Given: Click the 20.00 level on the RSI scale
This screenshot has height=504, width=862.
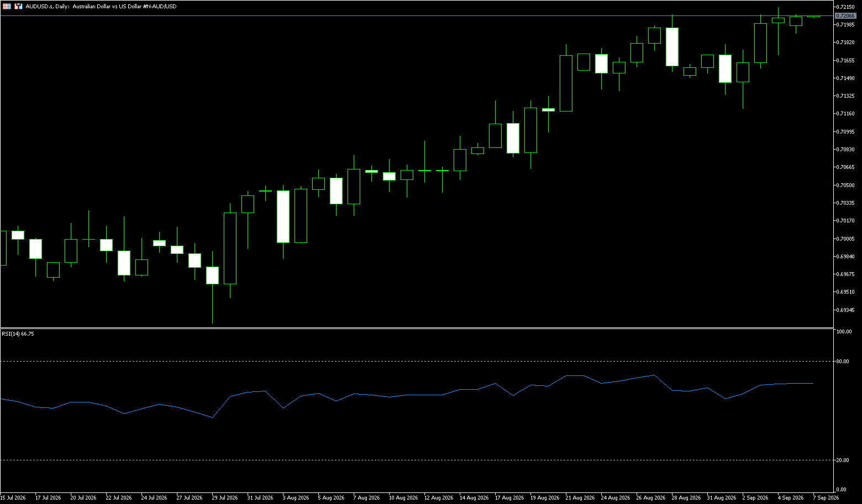Looking at the screenshot, I should pyautogui.click(x=843, y=460).
